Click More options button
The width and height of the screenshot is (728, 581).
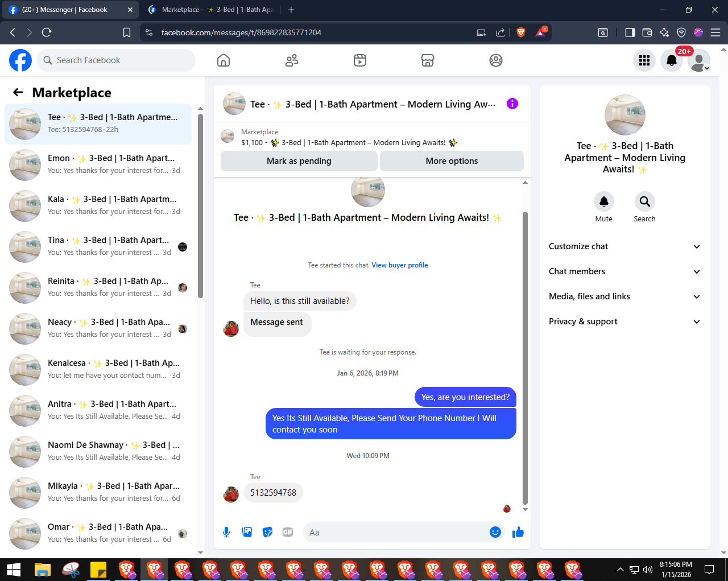click(x=452, y=161)
